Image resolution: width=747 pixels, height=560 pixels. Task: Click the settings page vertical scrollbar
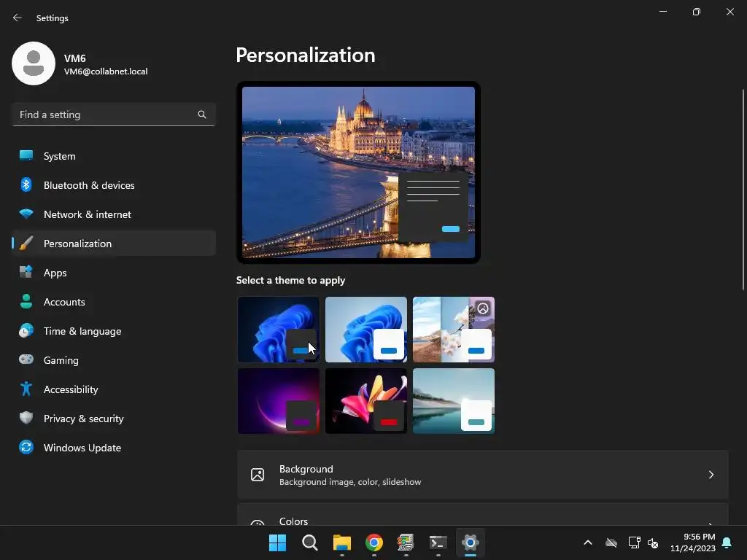[x=743, y=190]
